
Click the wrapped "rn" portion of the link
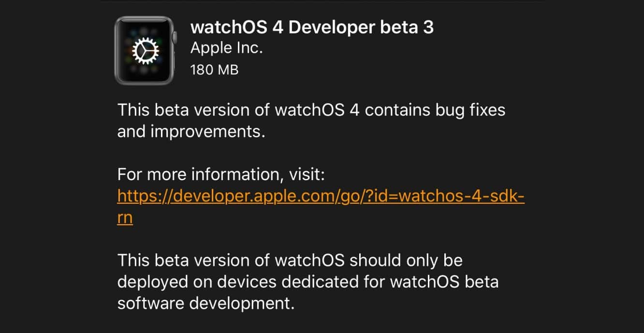point(124,217)
